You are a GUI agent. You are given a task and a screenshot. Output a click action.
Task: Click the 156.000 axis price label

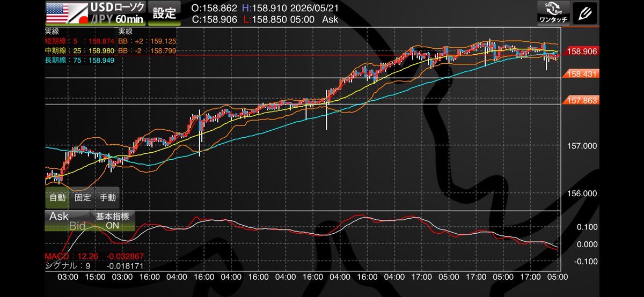coord(582,194)
